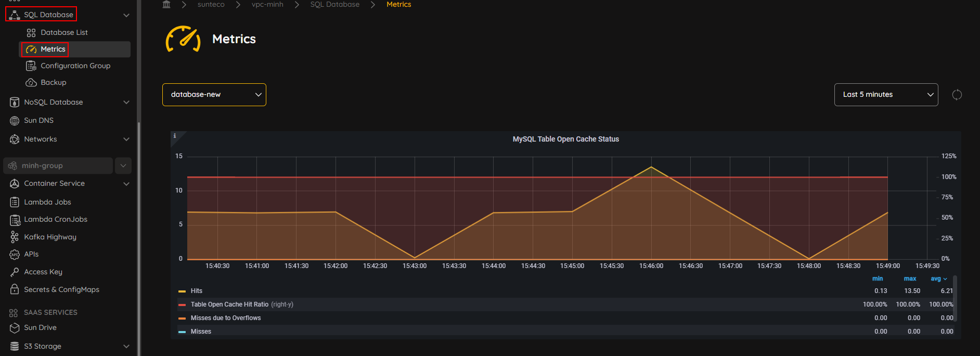Open Kafka Highway

(x=50, y=237)
